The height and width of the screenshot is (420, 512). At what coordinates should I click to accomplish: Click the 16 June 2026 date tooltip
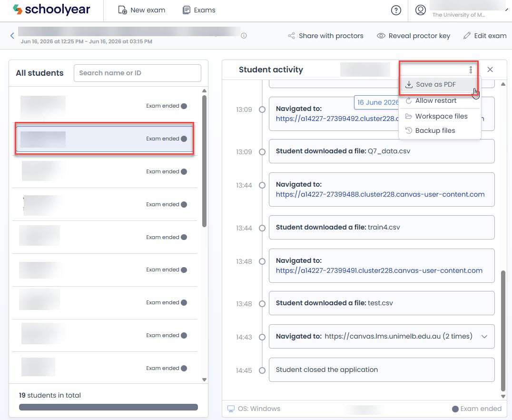click(x=377, y=102)
